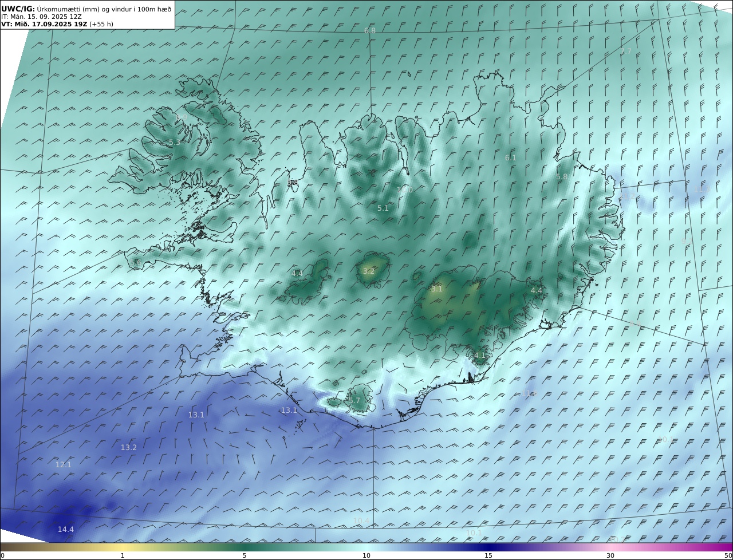Click the 5.1 value in north-central Iceland
The width and height of the screenshot is (733, 560).
[383, 208]
